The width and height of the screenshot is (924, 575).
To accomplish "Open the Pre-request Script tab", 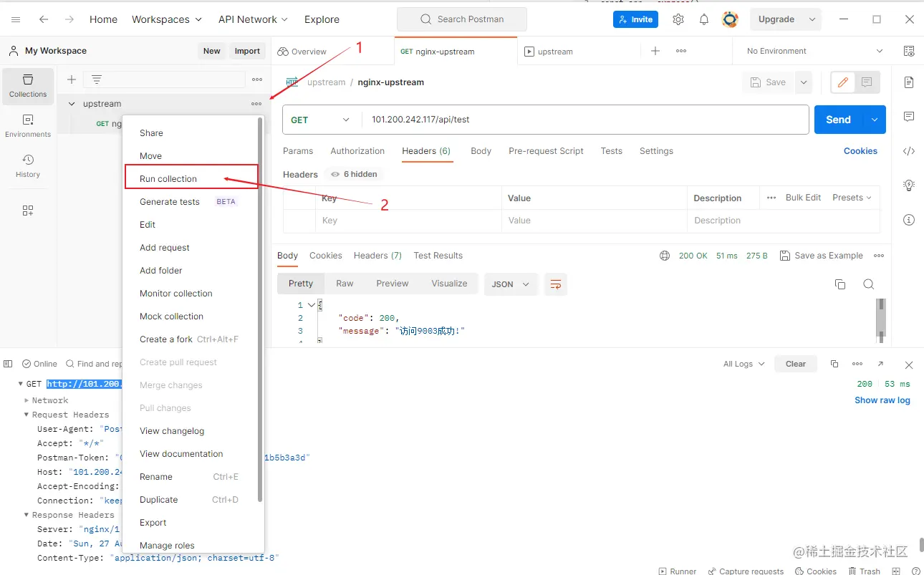I will click(546, 151).
